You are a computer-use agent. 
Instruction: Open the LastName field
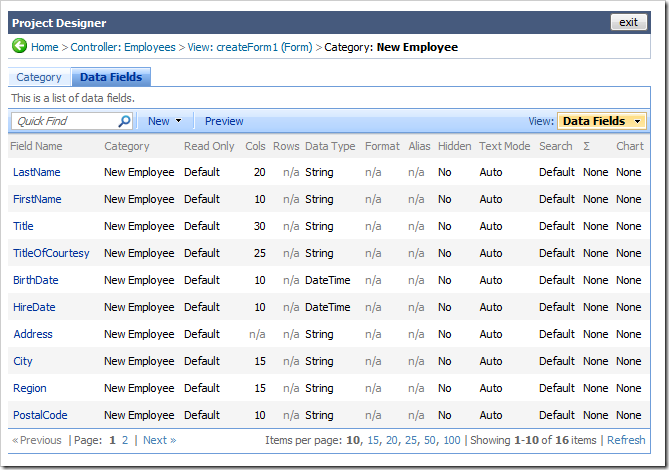point(37,172)
